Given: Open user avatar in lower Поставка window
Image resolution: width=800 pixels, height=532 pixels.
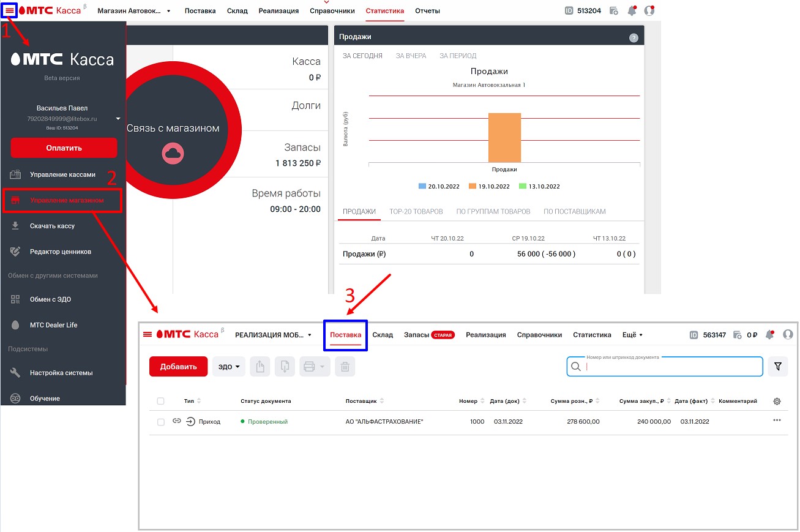Looking at the screenshot, I should 788,335.
